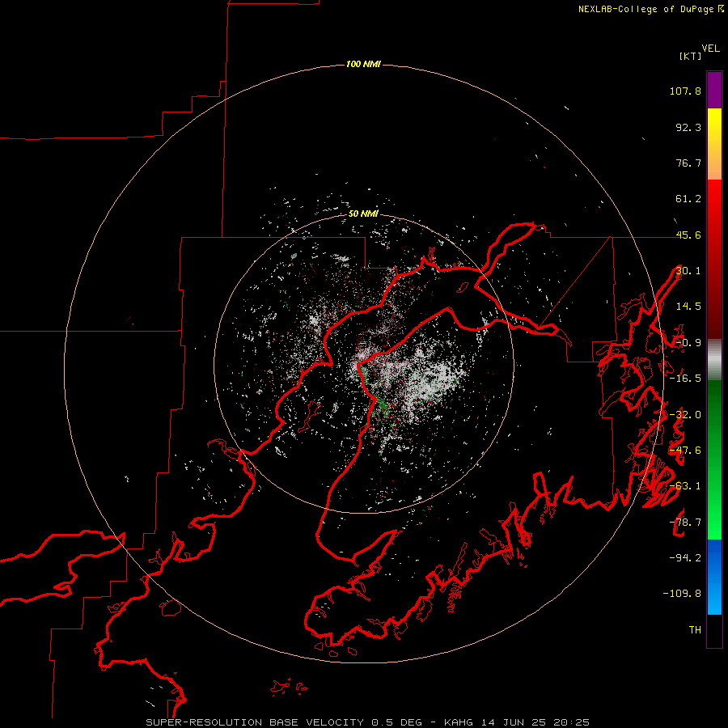
Task: Click the -0.9 velocity scale value
Action: pyautogui.click(x=688, y=343)
